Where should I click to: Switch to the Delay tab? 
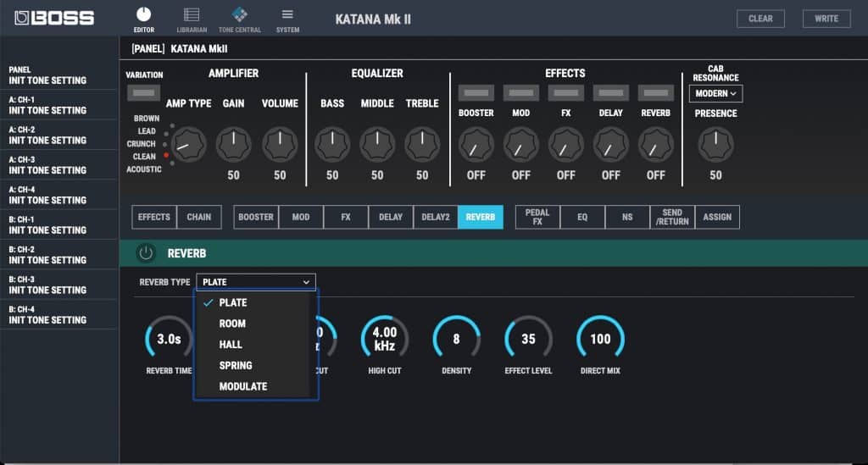point(390,218)
